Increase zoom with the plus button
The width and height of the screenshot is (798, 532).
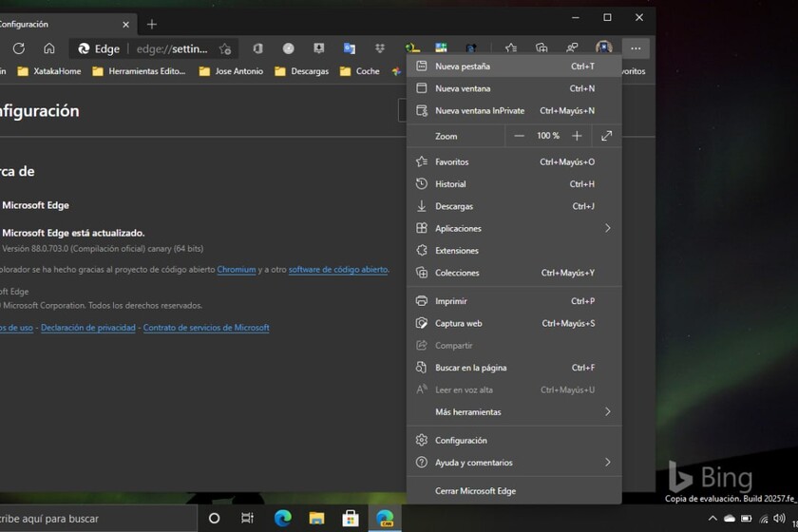pos(577,136)
